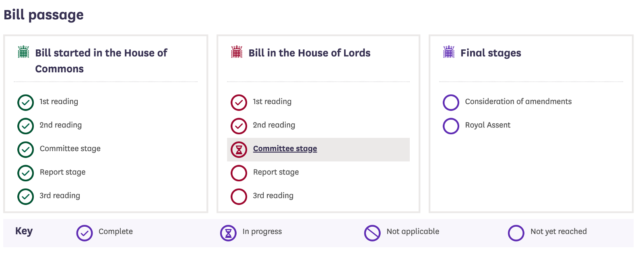Click the Commons 3rd reading complete icon
Viewport: 644px width, 254px height.
click(25, 197)
